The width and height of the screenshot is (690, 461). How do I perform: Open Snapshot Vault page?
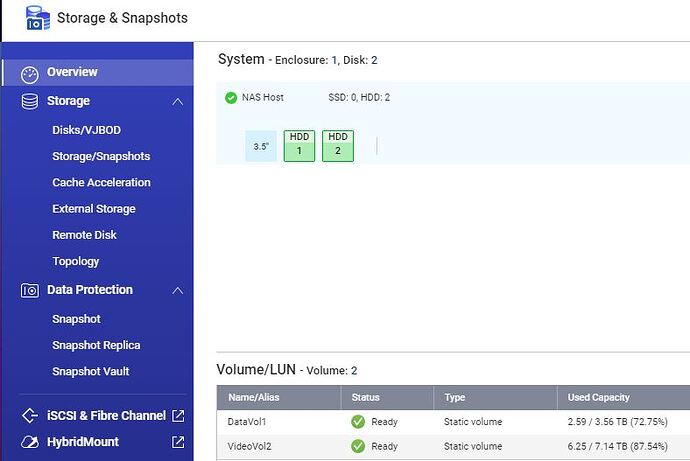point(90,371)
